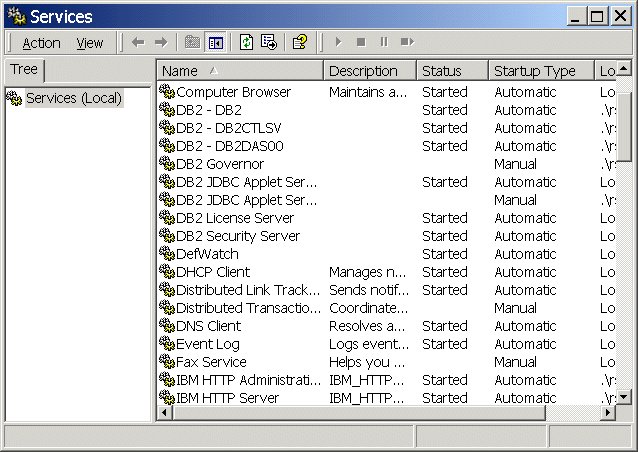Screen dimensions: 638x452
Task: Select the DB2 - DB2CTLSV service name
Action: tap(229, 128)
